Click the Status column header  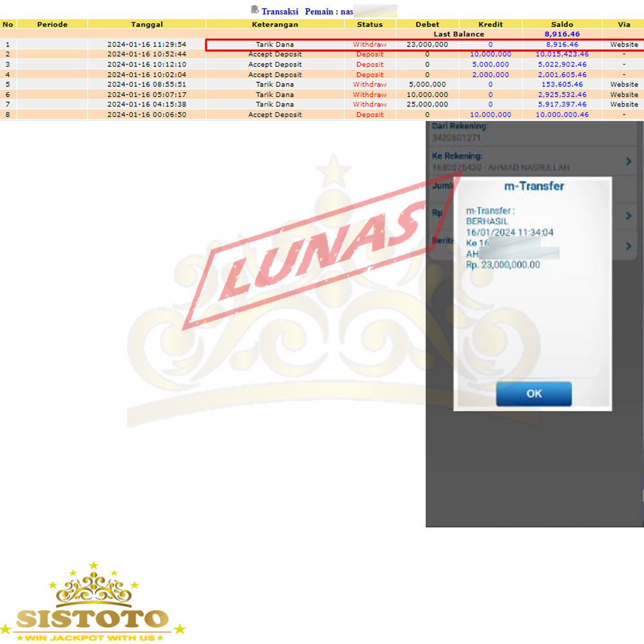[370, 24]
